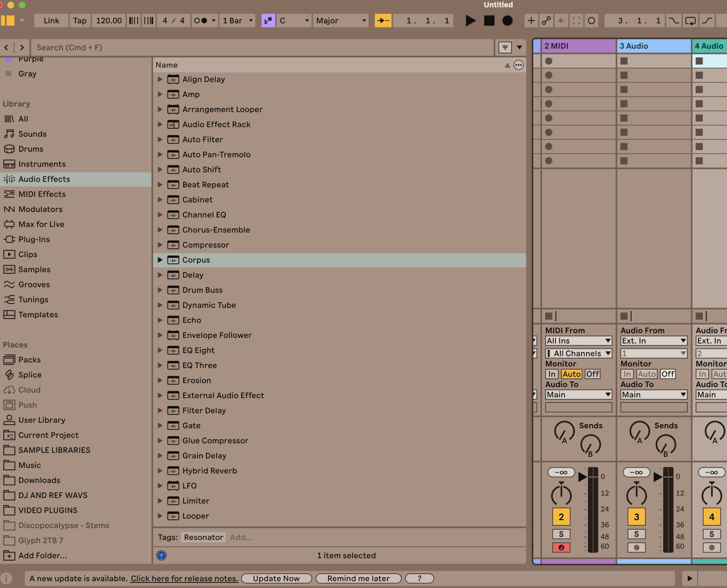The image size is (727, 588).
Task: Solo the 3 Audio track
Action: (636, 534)
